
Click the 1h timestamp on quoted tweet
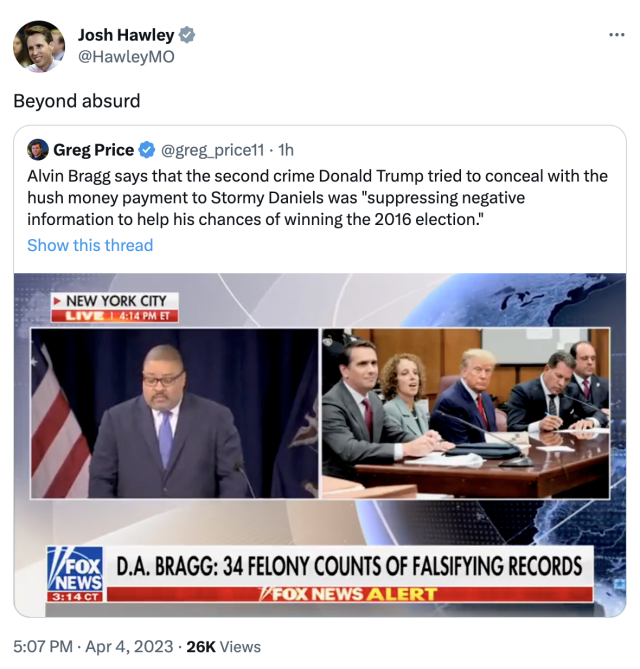tap(286, 150)
